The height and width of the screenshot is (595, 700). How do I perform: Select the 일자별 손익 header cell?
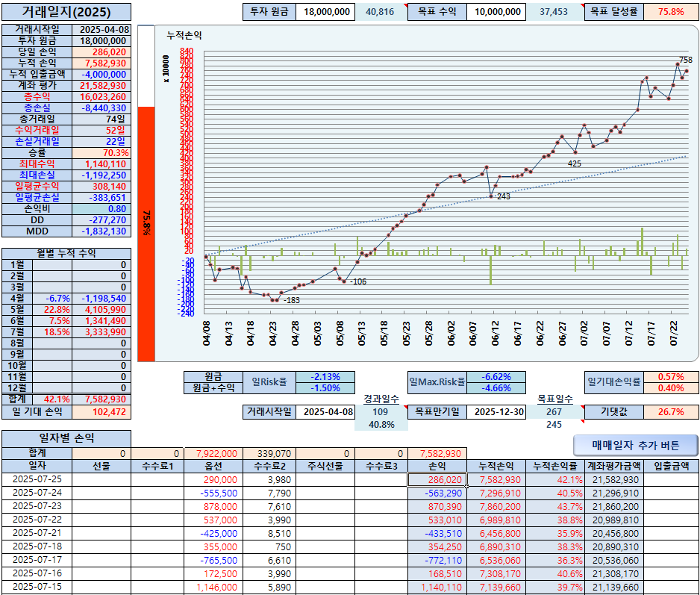coord(66,438)
